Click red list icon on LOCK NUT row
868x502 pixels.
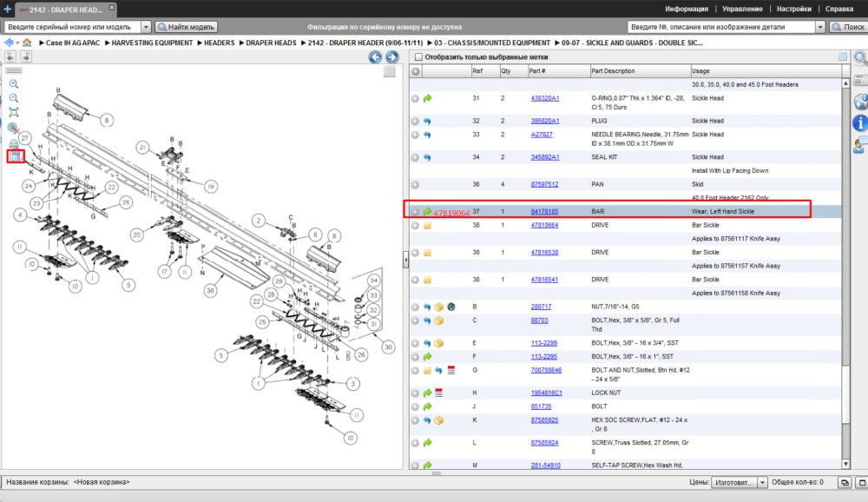[x=439, y=393]
